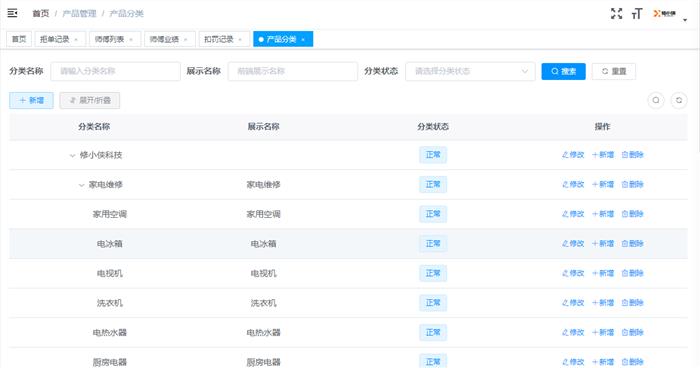
Task: Click 新增 in the 洗衣机 row
Action: click(603, 303)
